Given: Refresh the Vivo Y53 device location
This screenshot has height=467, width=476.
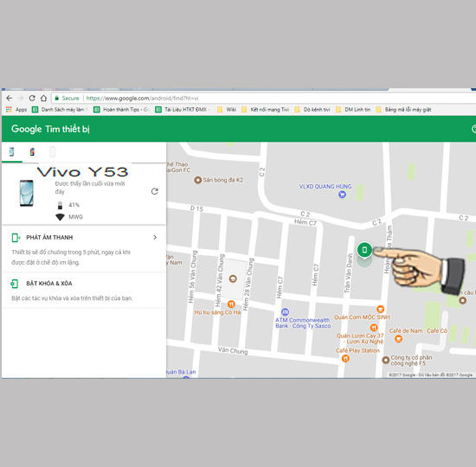Looking at the screenshot, I should tap(155, 191).
